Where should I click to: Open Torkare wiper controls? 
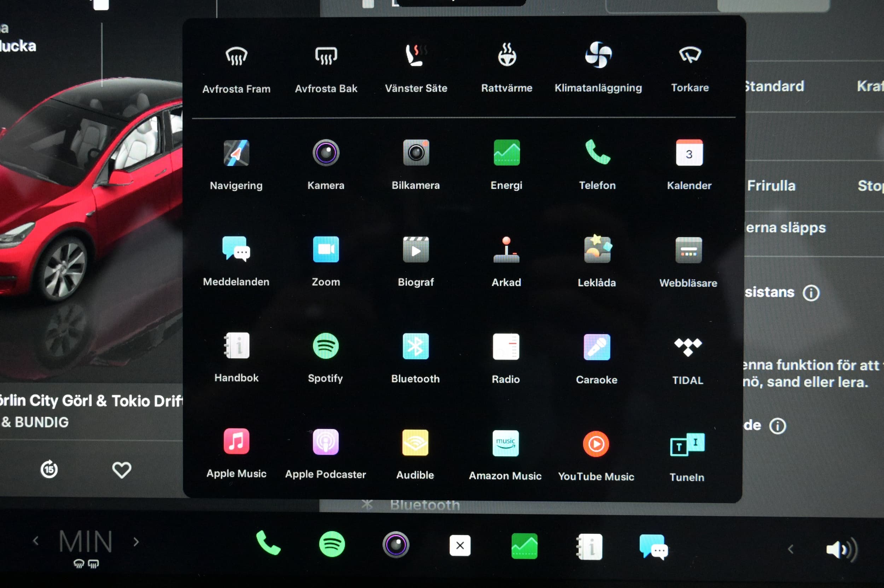point(690,69)
